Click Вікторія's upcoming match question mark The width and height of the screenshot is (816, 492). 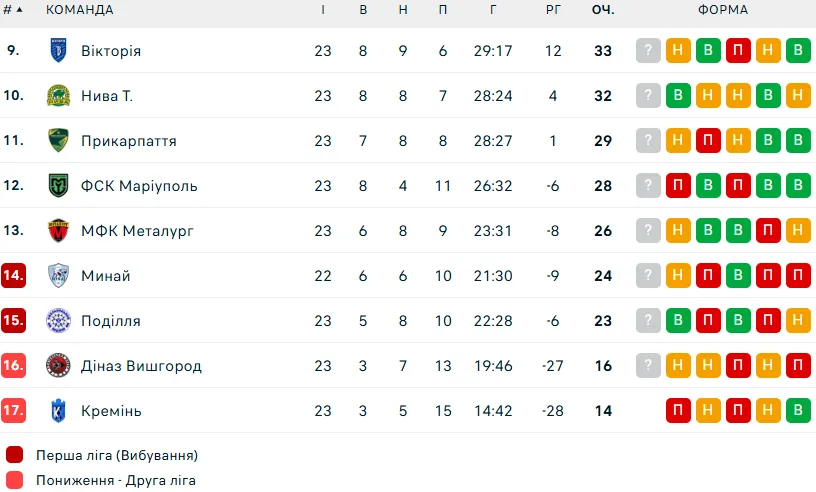point(648,51)
